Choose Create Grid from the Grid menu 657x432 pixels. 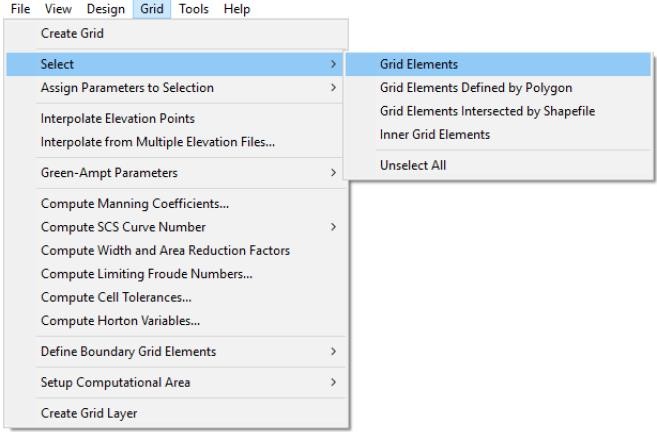72,34
